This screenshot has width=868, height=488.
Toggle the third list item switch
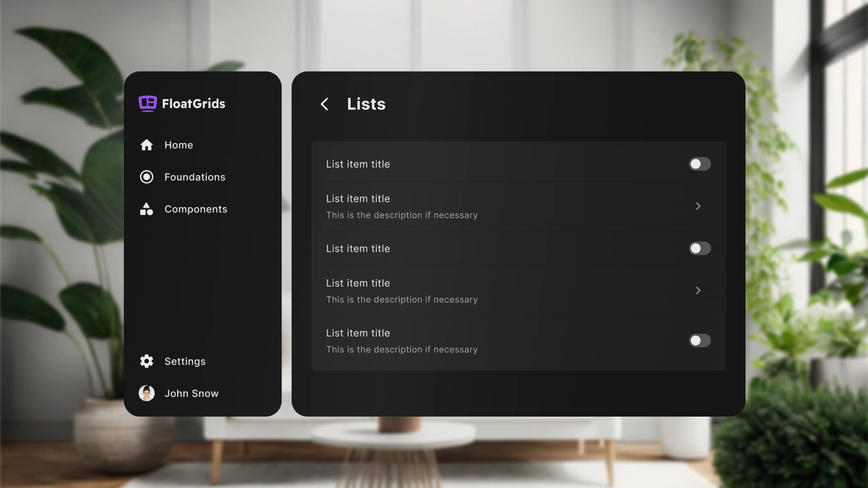tap(699, 249)
